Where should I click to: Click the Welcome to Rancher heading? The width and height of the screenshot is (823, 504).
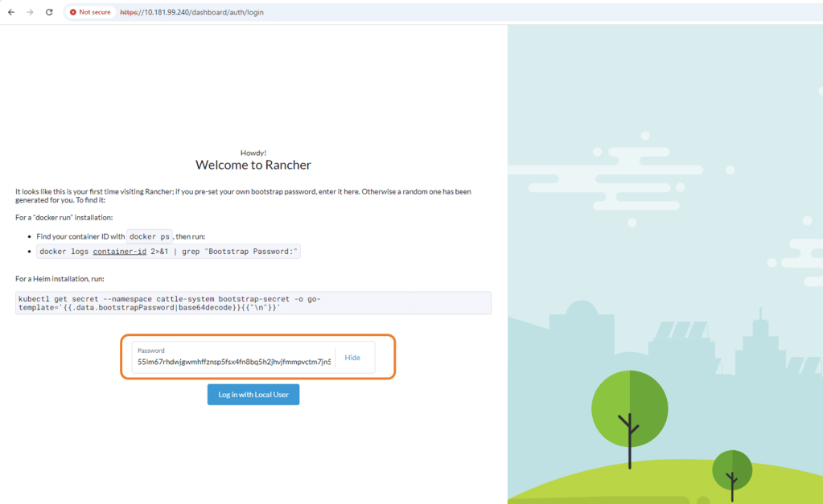(253, 165)
